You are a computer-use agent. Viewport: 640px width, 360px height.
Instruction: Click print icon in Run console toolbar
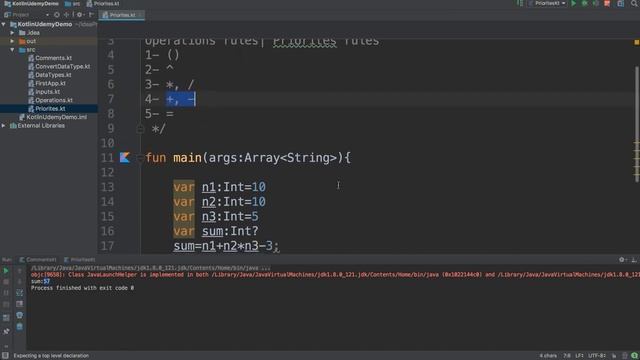coord(19,315)
